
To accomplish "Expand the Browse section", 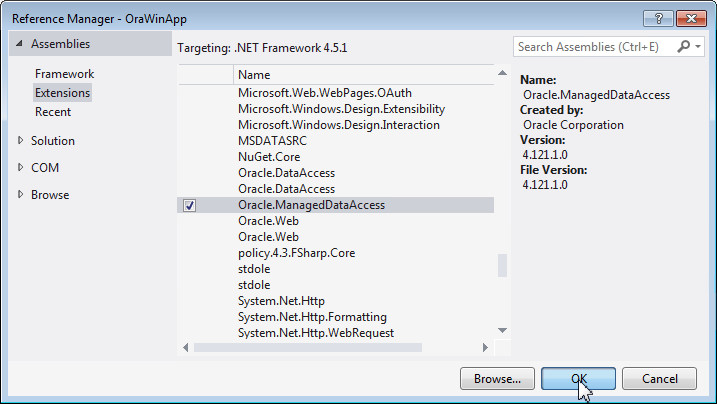I will tap(20, 195).
